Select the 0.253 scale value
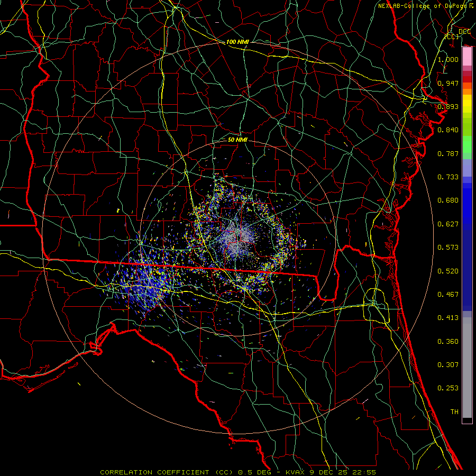The image size is (476, 476). pos(448,388)
